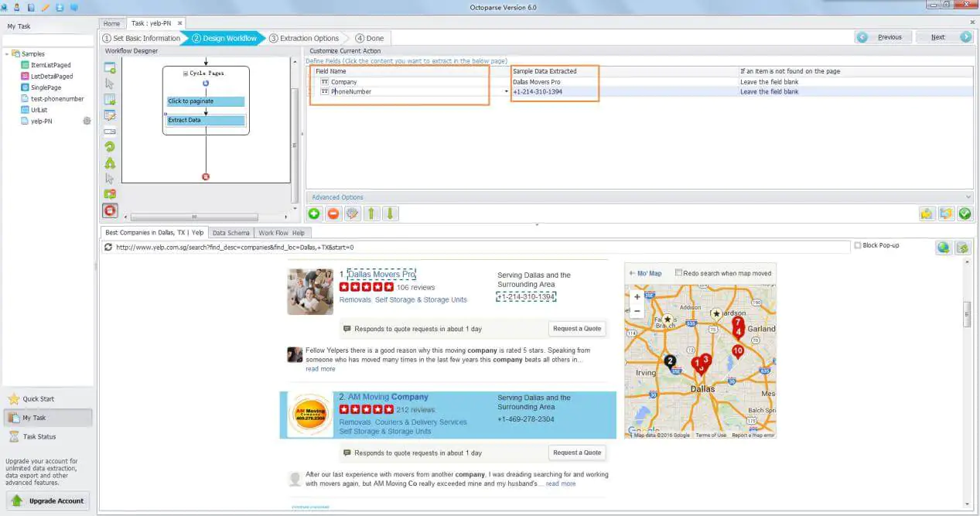Screen dimensions: 980x516
Task: Select the Extract Data workflow step
Action: pyautogui.click(x=206, y=120)
